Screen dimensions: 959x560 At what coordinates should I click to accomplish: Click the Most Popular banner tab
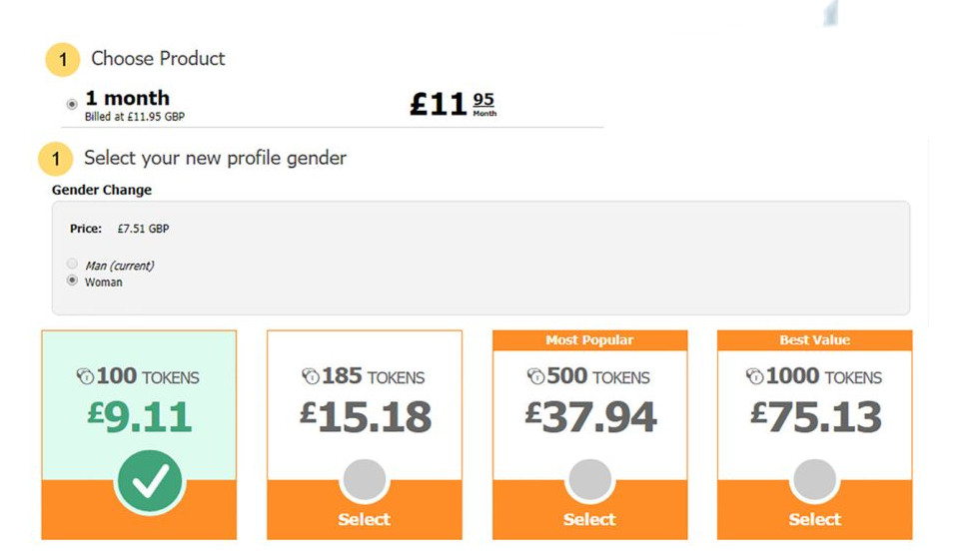pyautogui.click(x=589, y=340)
